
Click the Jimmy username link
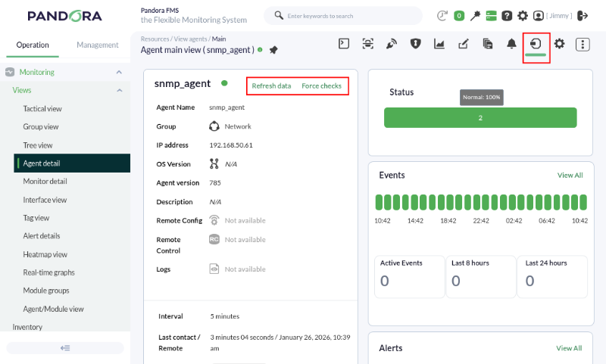559,16
